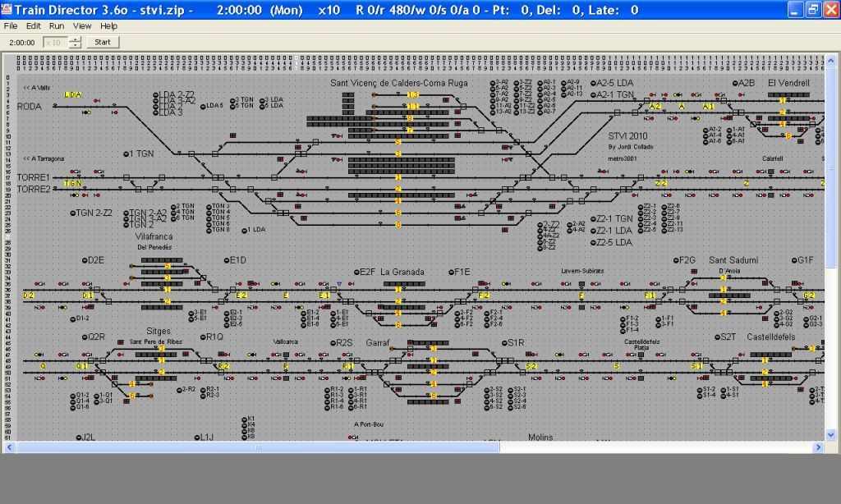Click the 1 TGN itinerary button
Viewport: 841px width, 504px height.
[x=127, y=153]
